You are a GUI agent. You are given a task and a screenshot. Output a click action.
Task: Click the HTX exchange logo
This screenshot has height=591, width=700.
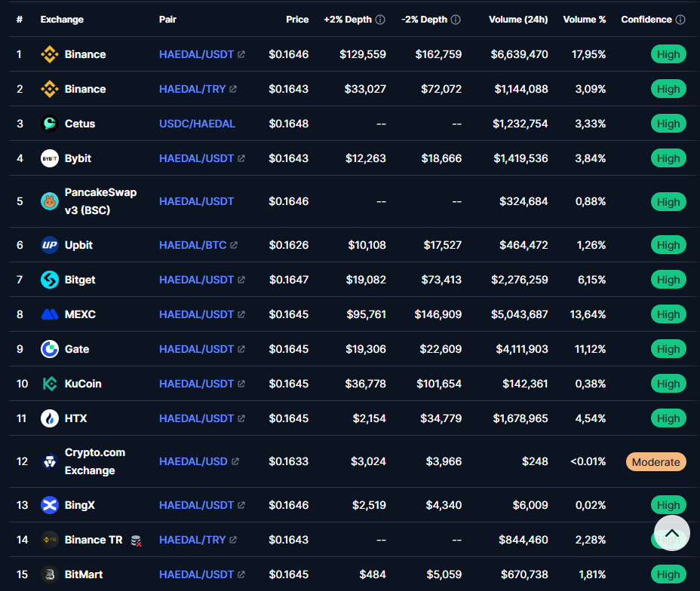pyautogui.click(x=50, y=418)
